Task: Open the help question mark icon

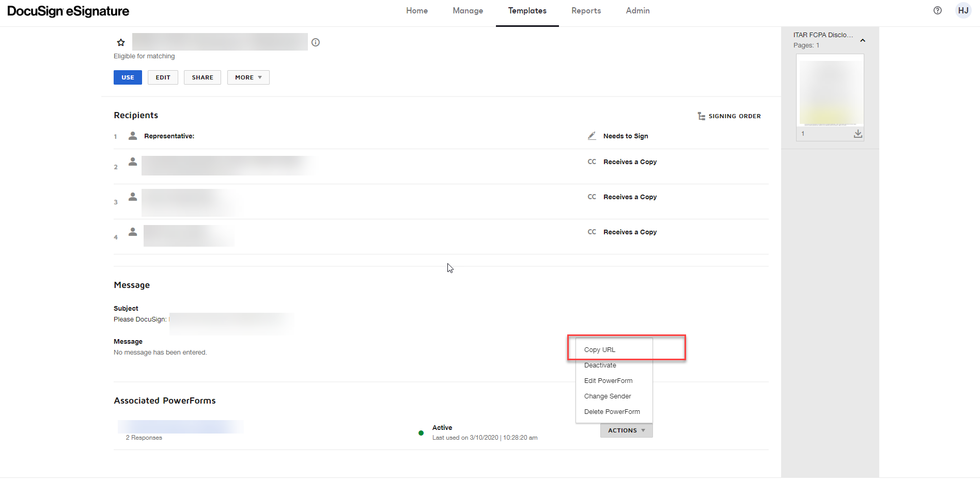Action: [938, 10]
